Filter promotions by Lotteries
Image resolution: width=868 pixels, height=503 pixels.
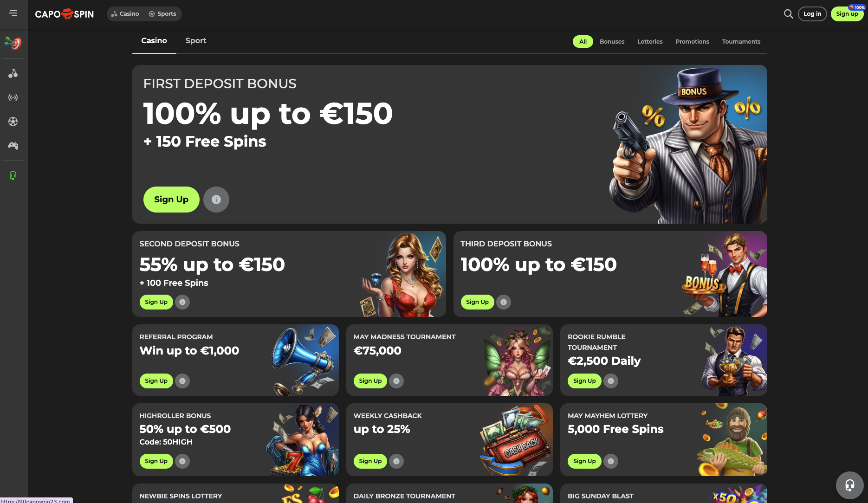[x=650, y=42]
